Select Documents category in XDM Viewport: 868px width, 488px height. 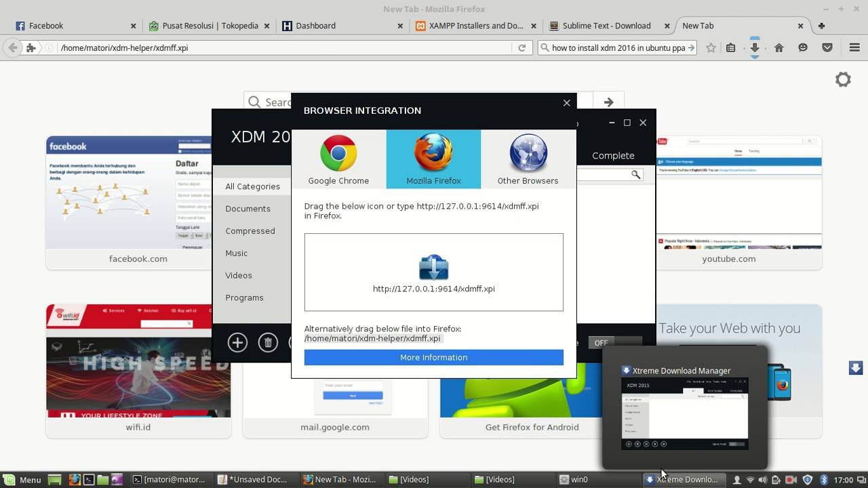(x=248, y=209)
